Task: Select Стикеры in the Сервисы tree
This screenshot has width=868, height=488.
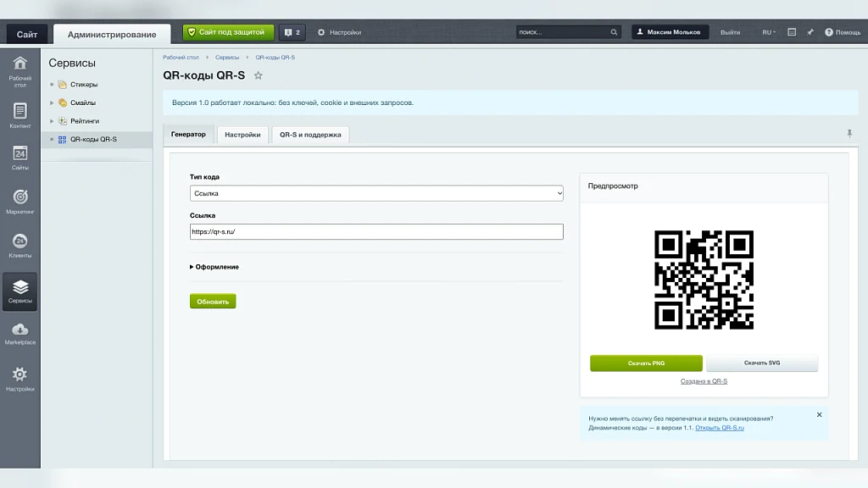Action: pyautogui.click(x=84, y=85)
